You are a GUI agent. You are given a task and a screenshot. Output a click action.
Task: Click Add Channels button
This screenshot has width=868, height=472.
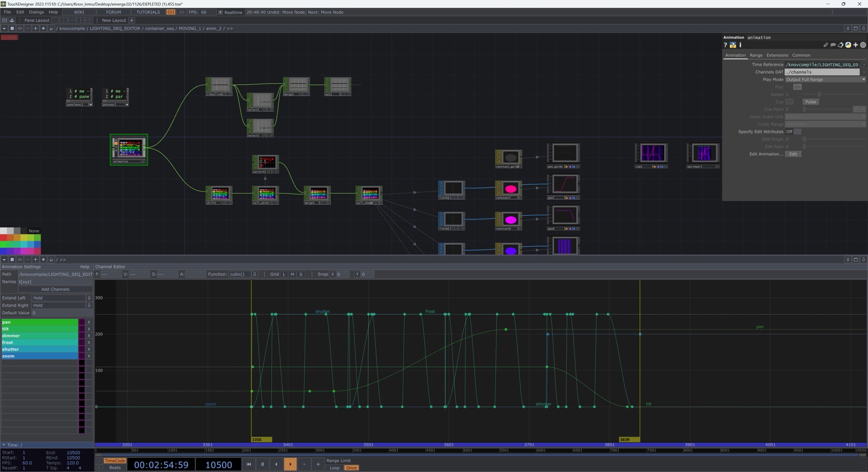55,290
